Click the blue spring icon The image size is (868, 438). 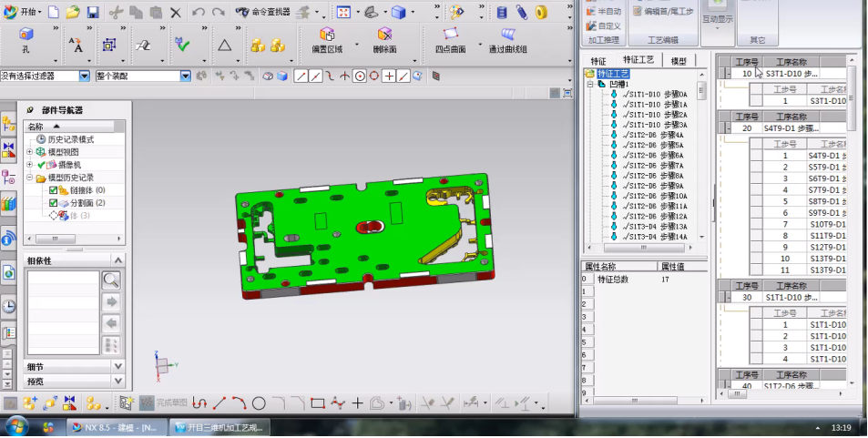pyautogui.click(x=522, y=12)
